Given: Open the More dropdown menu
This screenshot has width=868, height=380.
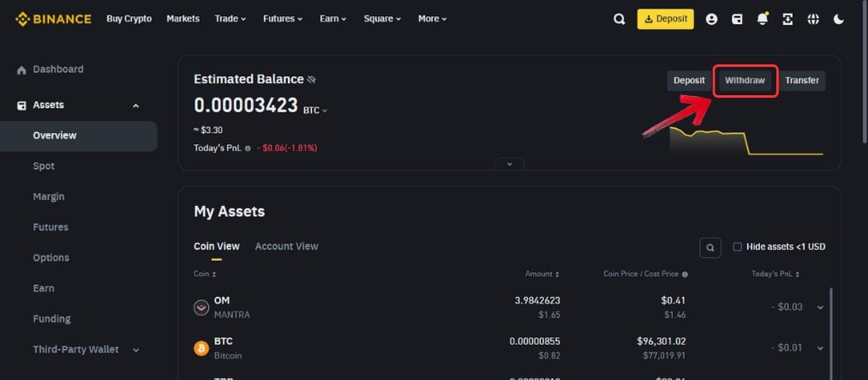Looking at the screenshot, I should (x=433, y=19).
